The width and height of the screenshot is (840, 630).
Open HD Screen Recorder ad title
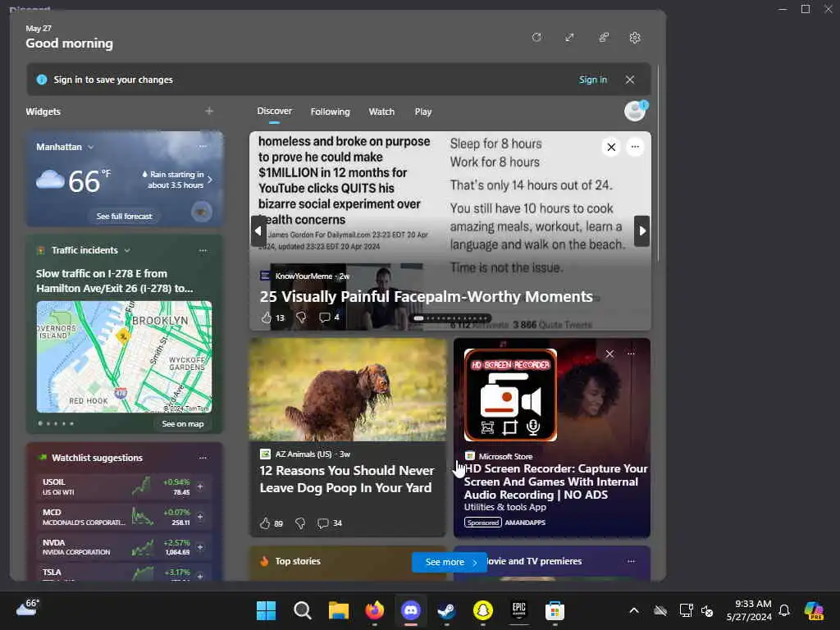coord(555,482)
